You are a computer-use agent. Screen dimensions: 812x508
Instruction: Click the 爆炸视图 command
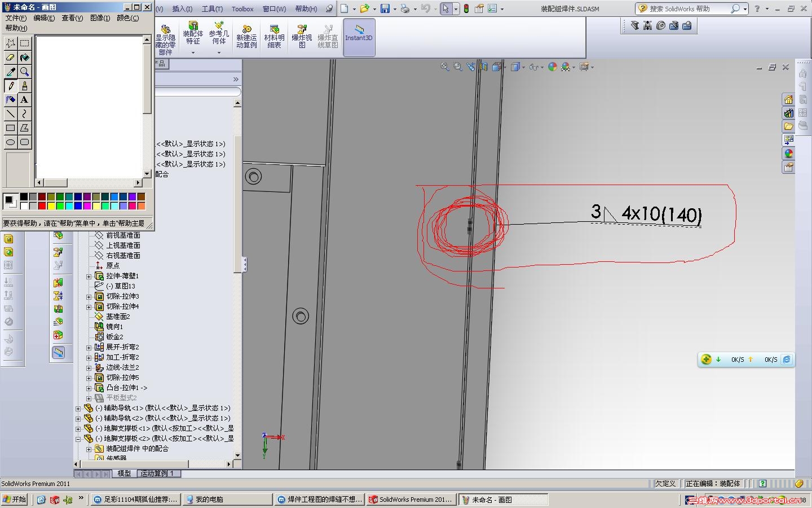[x=302, y=37]
